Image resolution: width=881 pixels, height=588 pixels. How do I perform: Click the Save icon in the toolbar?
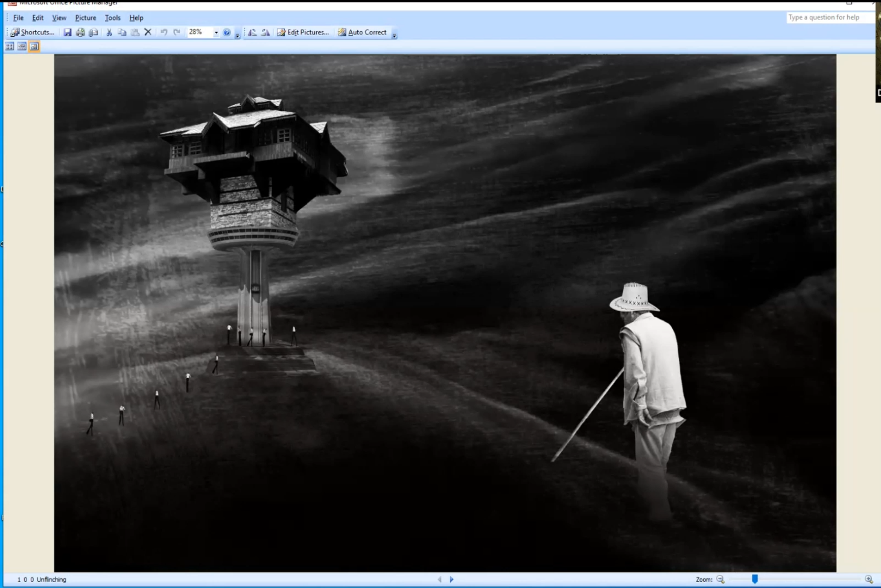point(68,33)
